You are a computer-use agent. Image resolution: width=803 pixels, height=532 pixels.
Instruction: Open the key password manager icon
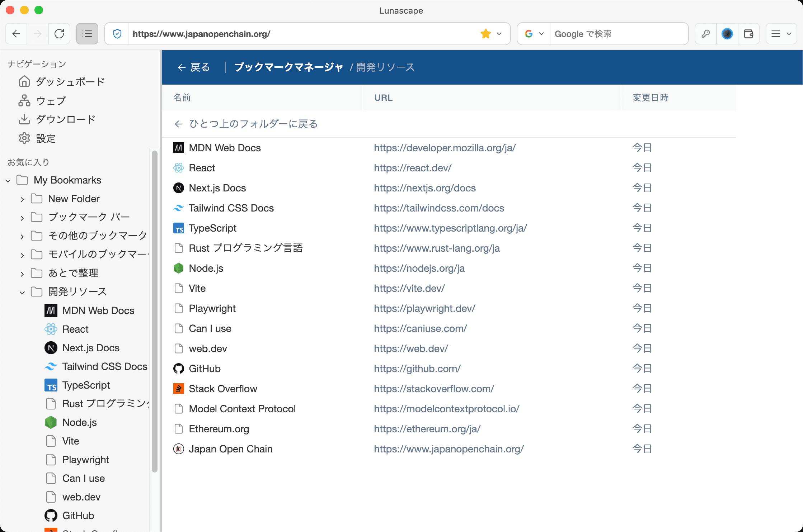pyautogui.click(x=706, y=34)
